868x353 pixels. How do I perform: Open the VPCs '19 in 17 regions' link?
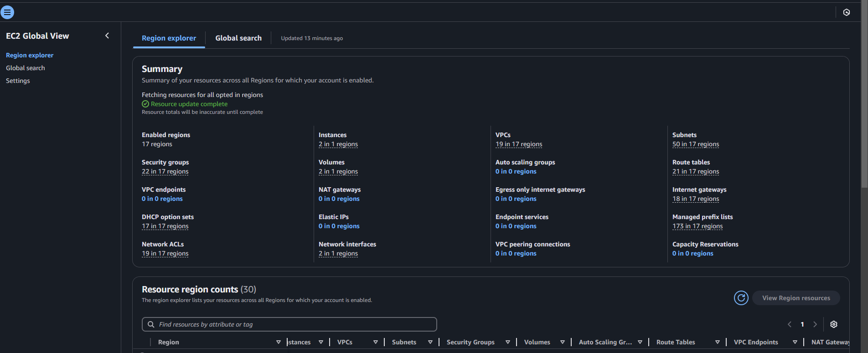click(519, 144)
